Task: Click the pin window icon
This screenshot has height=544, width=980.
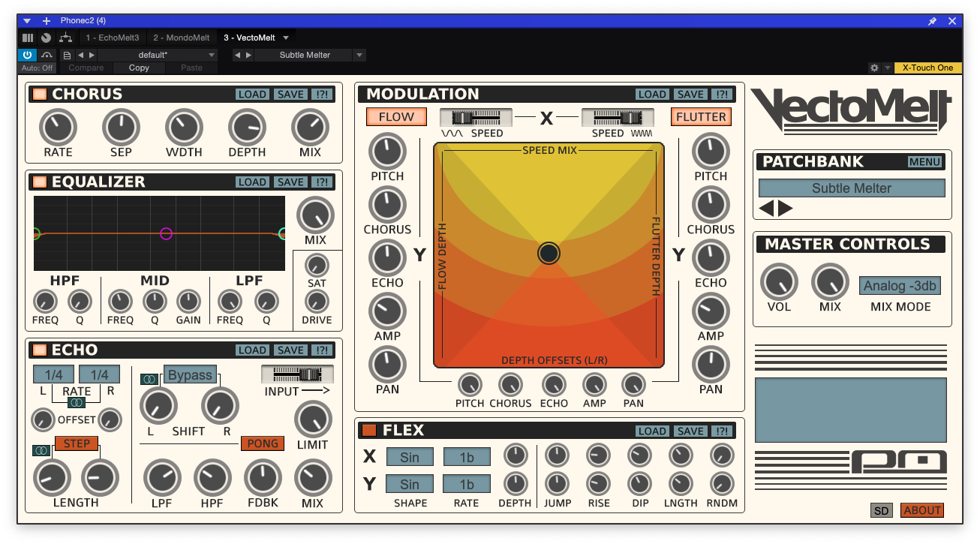Action: click(x=933, y=21)
